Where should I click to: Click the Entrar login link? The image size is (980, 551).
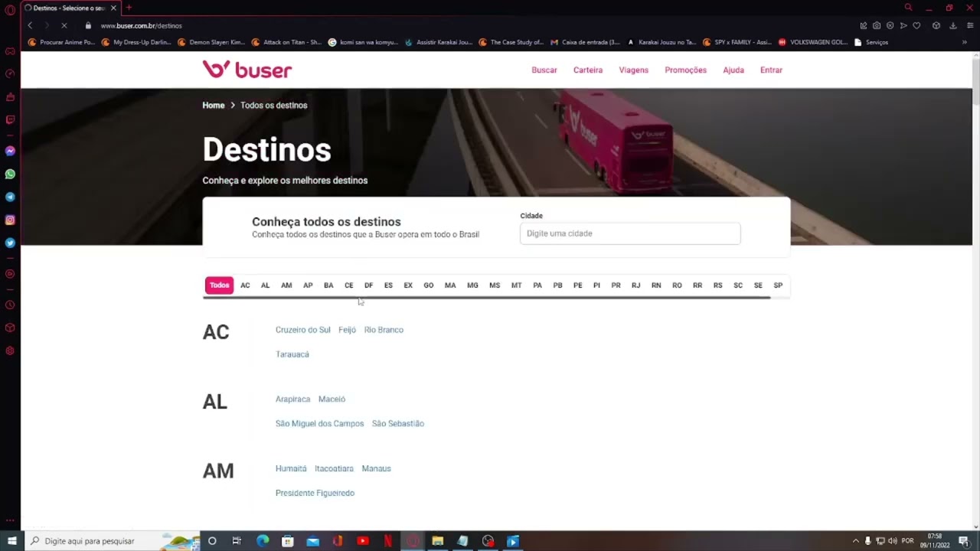(x=771, y=70)
